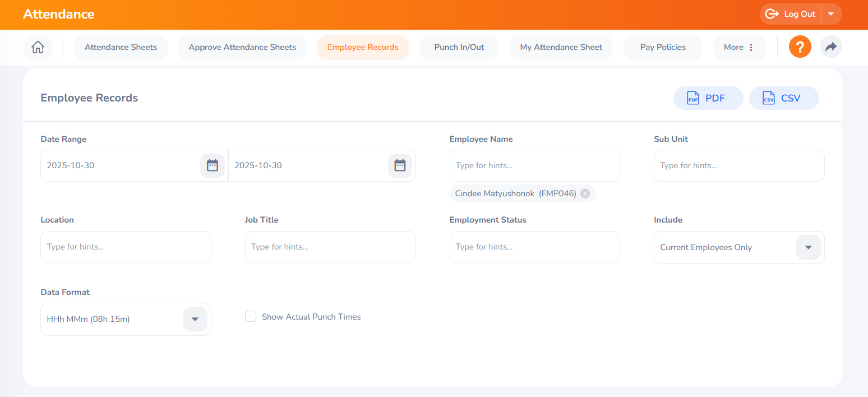Screen dimensions: 868x397
Task: Export records as CSV
Action: pyautogui.click(x=783, y=98)
